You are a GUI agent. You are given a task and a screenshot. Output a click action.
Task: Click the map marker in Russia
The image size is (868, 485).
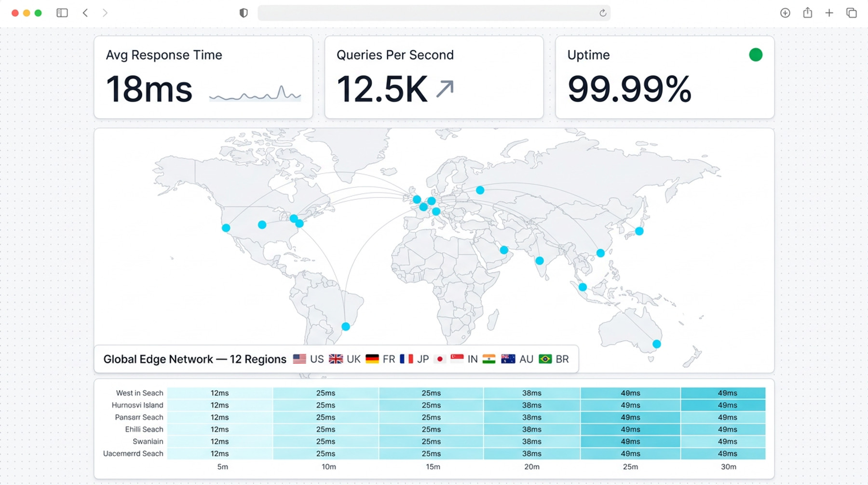point(480,190)
